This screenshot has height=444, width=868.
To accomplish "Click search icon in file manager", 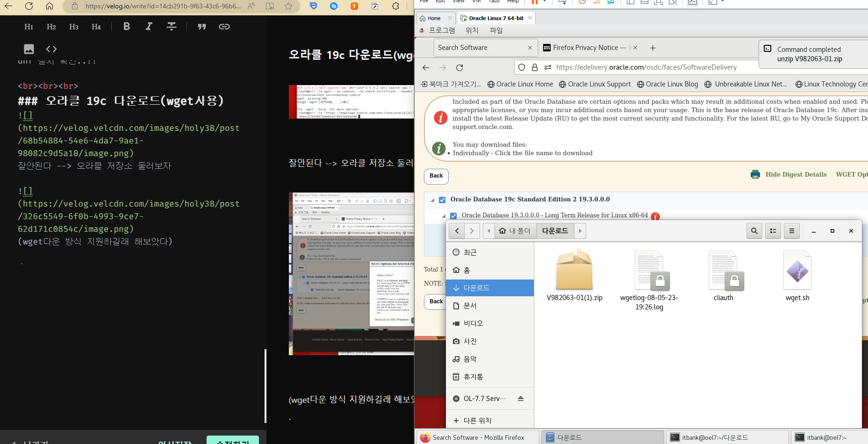I will click(754, 231).
